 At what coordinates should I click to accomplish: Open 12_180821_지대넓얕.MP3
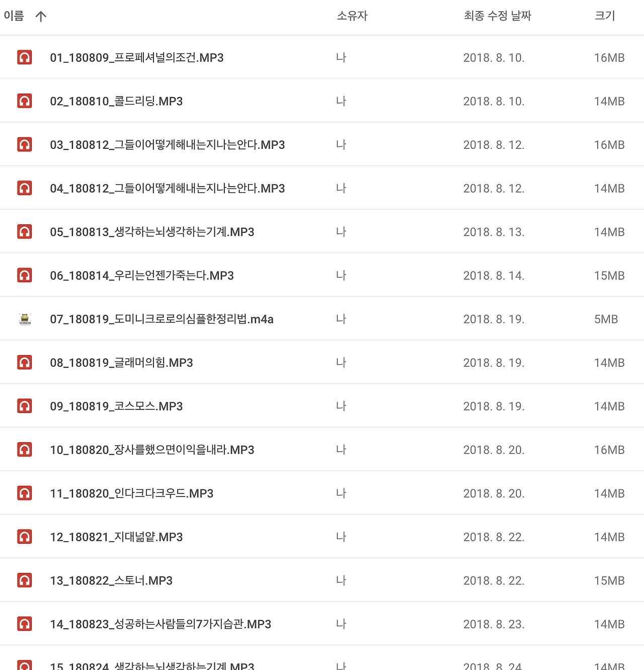(x=123, y=536)
